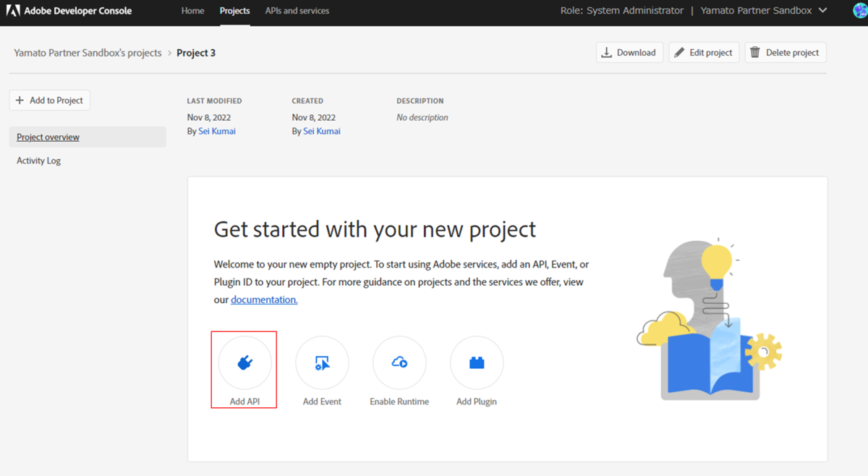Click the Edit project button
This screenshot has height=476, width=868.
pyautogui.click(x=704, y=53)
